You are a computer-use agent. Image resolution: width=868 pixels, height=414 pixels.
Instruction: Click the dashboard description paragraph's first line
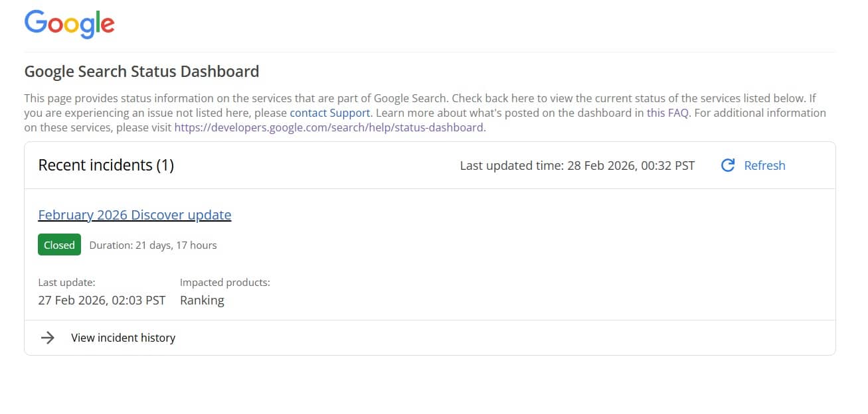click(x=420, y=98)
